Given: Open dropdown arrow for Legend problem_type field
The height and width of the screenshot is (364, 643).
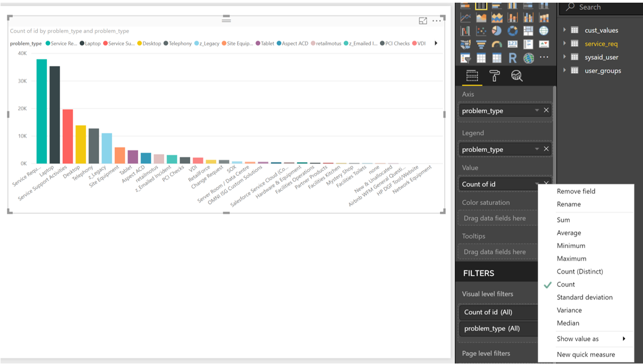Looking at the screenshot, I should 537,149.
